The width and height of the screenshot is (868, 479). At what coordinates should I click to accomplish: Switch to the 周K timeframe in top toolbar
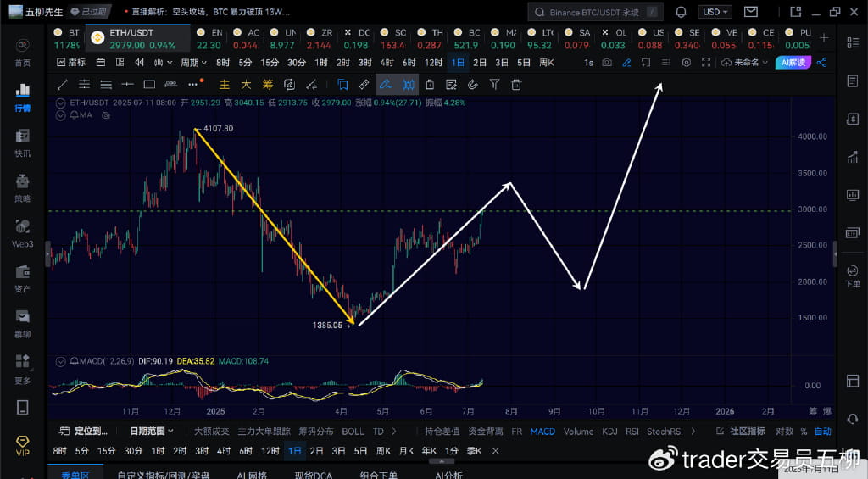(x=547, y=63)
